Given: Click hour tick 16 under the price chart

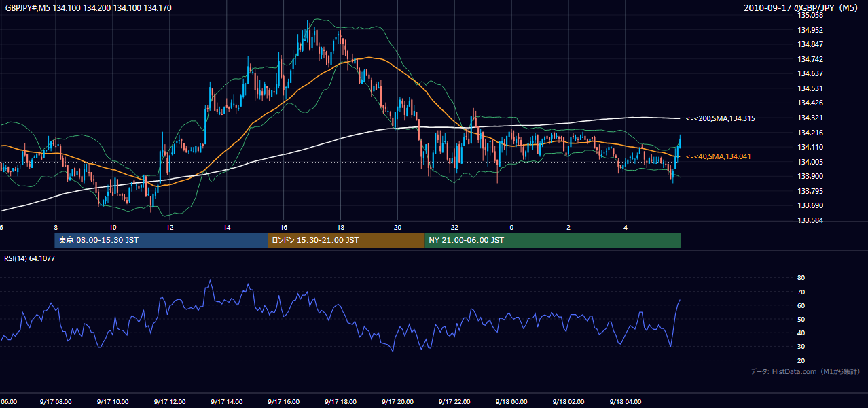Looking at the screenshot, I should pos(283,228).
